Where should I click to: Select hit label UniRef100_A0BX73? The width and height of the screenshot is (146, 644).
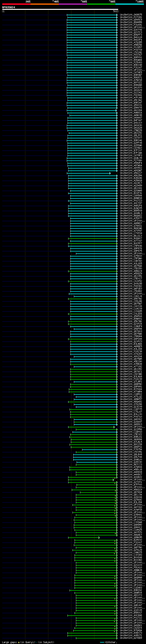[x=131, y=633]
